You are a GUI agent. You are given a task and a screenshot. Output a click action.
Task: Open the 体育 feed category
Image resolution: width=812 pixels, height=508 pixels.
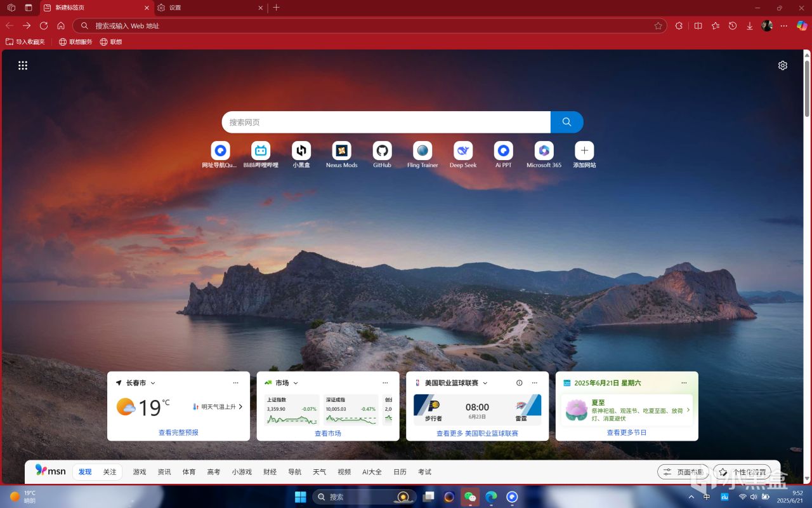(189, 472)
